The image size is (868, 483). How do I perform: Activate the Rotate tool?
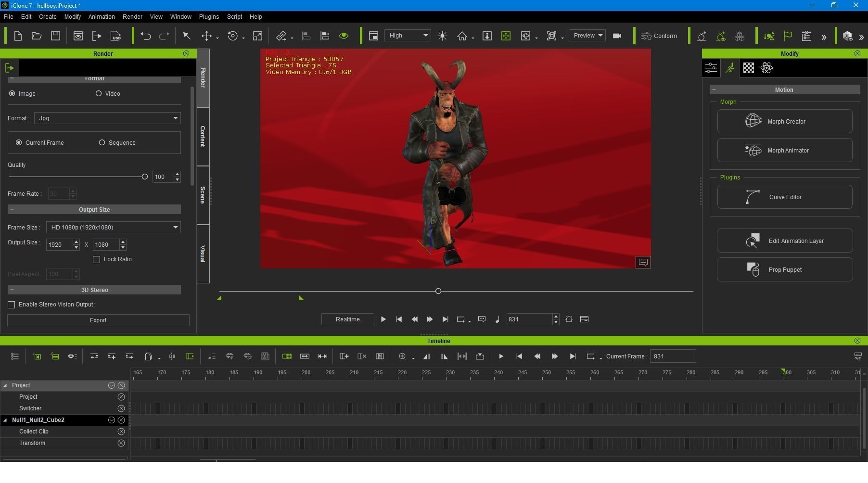point(233,36)
